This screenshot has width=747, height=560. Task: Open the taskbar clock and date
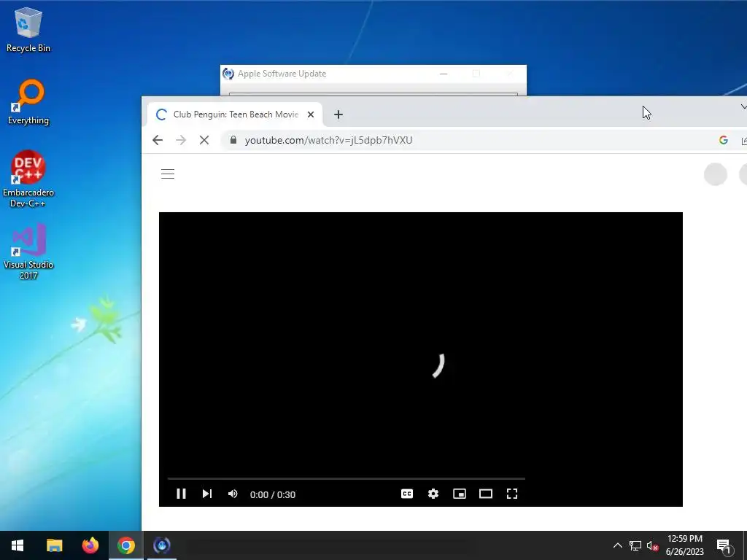pos(684,545)
